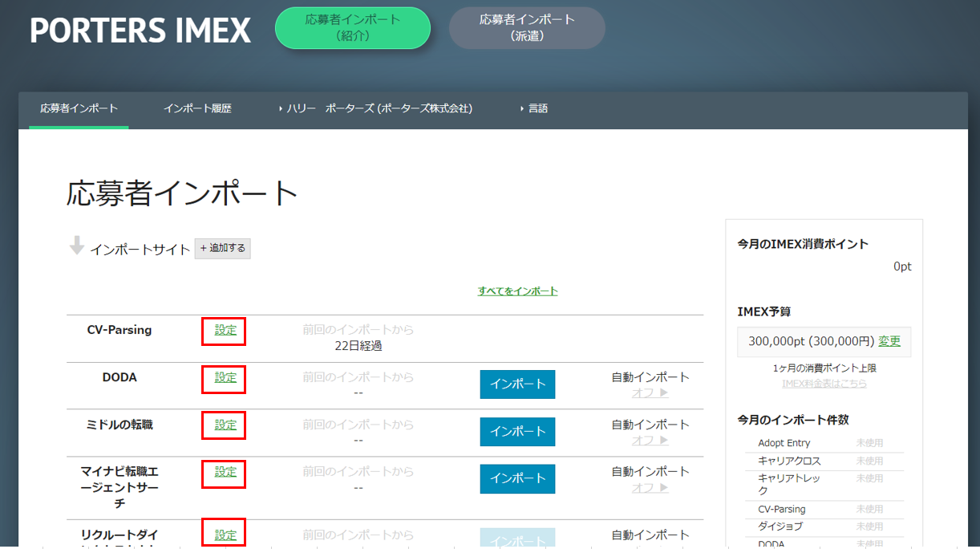
Task: Click the gray down-arrow beside インポートサイト
Action: pyautogui.click(x=77, y=246)
